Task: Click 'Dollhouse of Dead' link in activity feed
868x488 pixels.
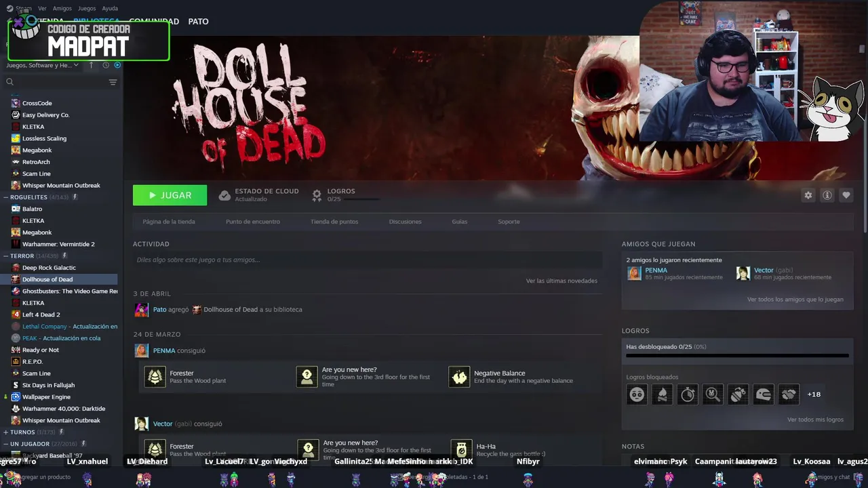Action: click(x=231, y=310)
